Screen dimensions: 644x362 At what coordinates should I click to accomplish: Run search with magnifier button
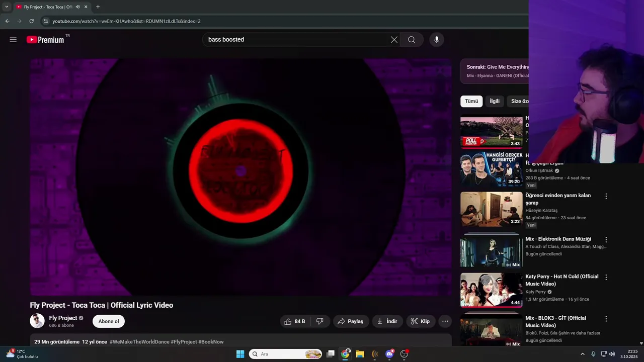[x=412, y=40]
